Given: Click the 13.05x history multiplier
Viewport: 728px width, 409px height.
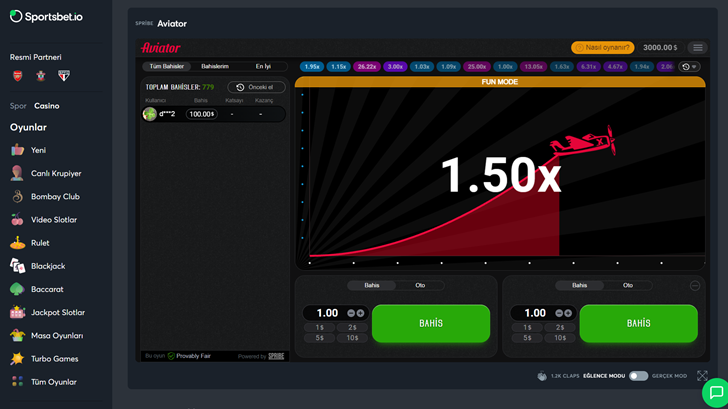Looking at the screenshot, I should point(533,67).
